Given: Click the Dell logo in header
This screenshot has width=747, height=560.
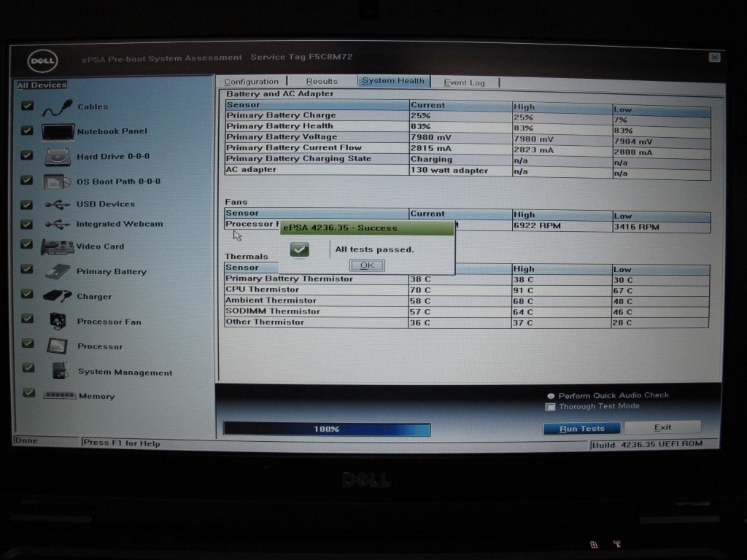Looking at the screenshot, I should pyautogui.click(x=42, y=61).
